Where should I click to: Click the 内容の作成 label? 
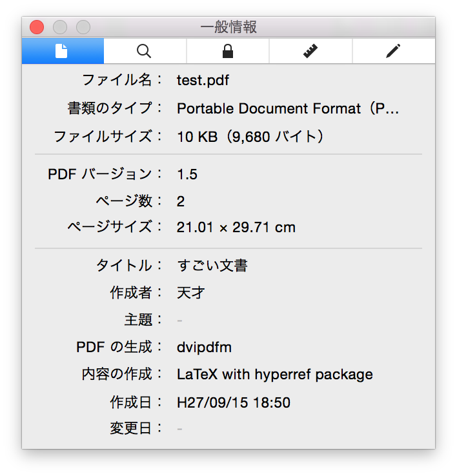[x=122, y=373]
